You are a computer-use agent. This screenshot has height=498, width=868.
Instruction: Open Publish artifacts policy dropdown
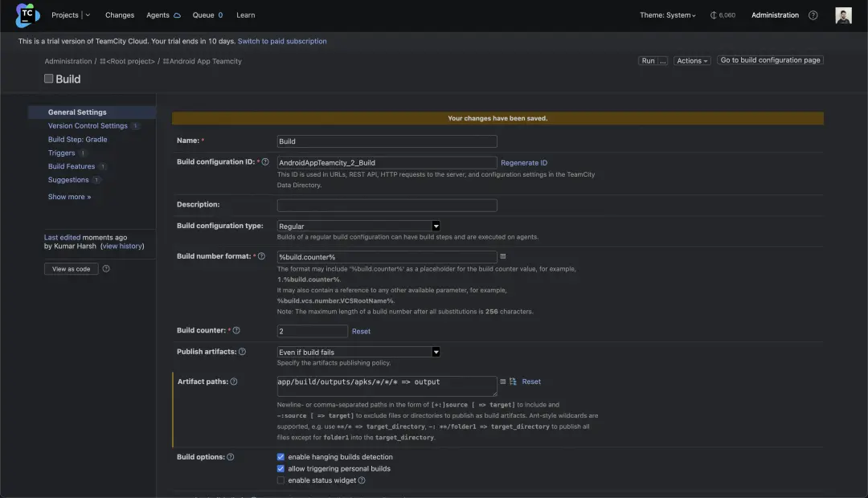[x=358, y=352]
